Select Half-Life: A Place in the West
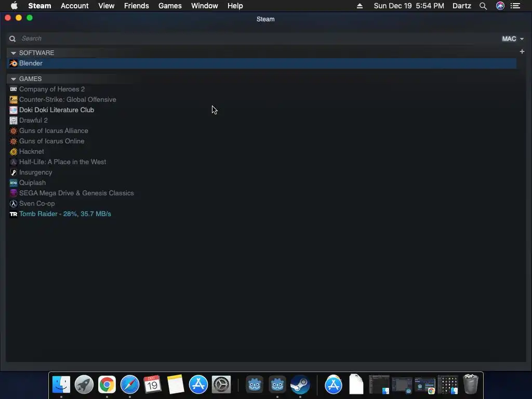 tap(62, 162)
